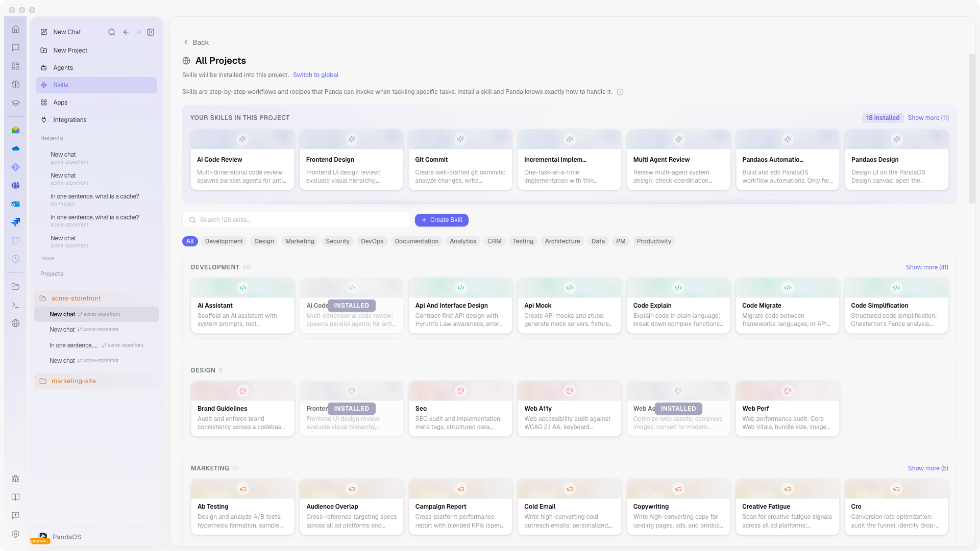Show more installed skills (11)
Screen dimensions: 980x551
pos(928,118)
